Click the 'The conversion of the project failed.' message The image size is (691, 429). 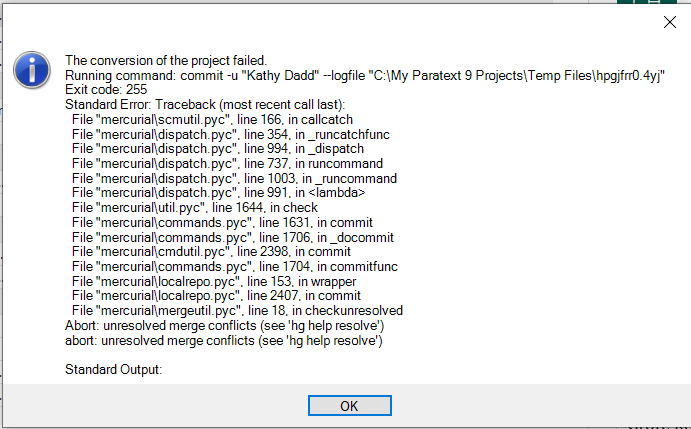tap(166, 60)
